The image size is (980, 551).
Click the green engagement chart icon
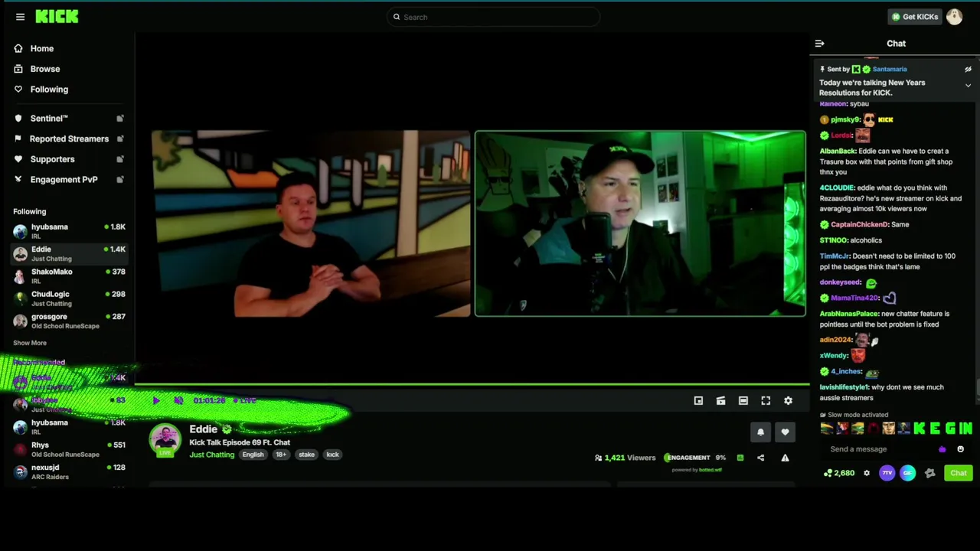[x=740, y=458]
